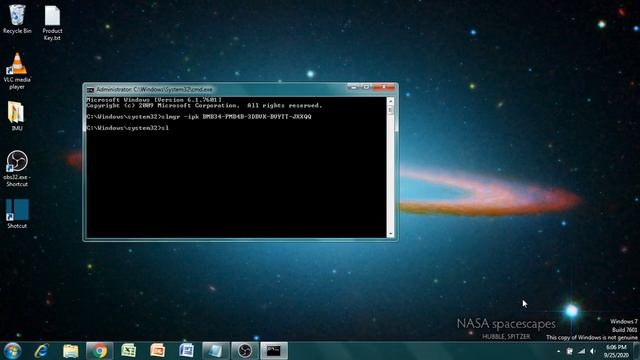Open the volume speaker tray icon
The height and width of the screenshot is (360, 640).
tap(593, 351)
